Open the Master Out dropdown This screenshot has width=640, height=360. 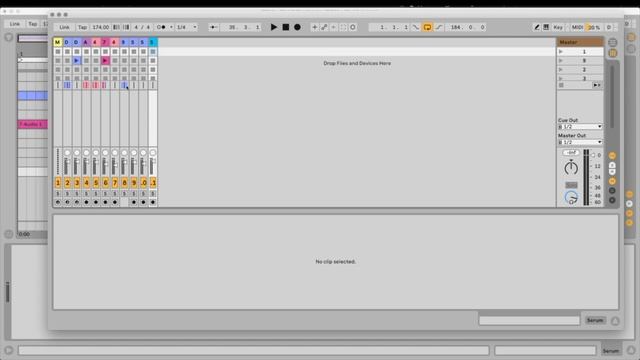click(580, 142)
